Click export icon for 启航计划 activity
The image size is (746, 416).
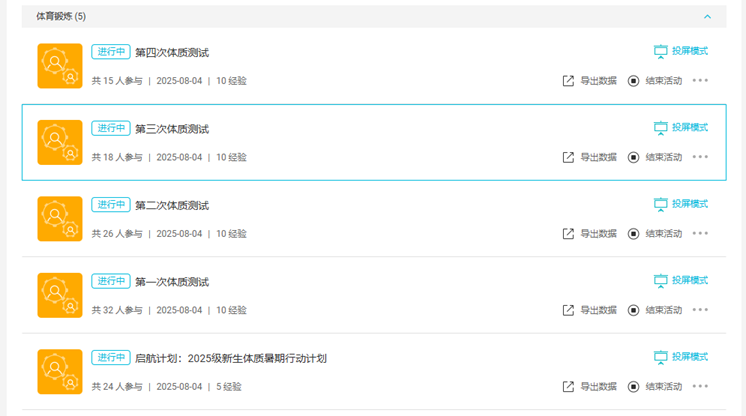tap(568, 386)
